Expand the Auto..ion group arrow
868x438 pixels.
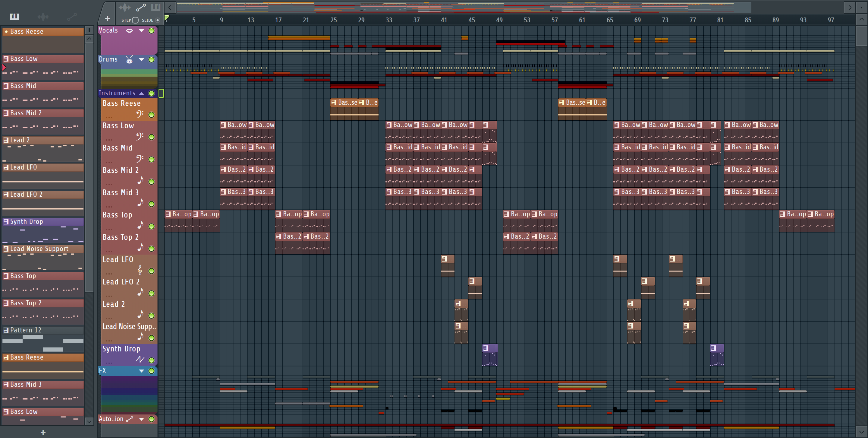142,419
